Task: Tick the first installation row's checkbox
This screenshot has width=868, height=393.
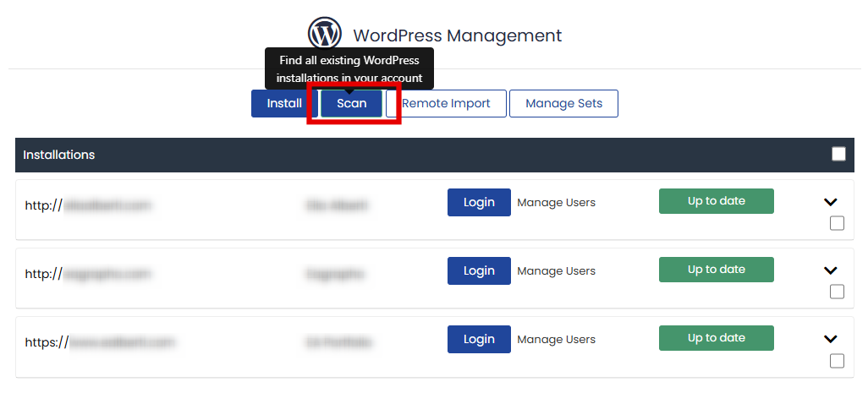Action: (x=837, y=224)
